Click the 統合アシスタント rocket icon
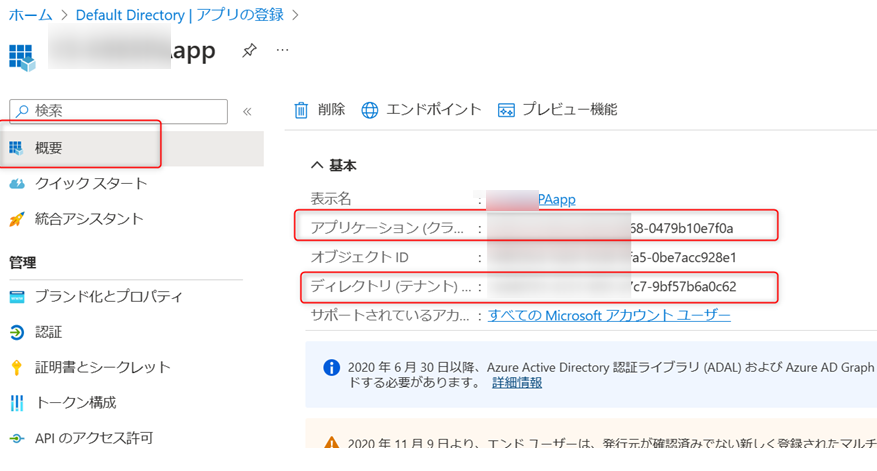 pyautogui.click(x=17, y=219)
